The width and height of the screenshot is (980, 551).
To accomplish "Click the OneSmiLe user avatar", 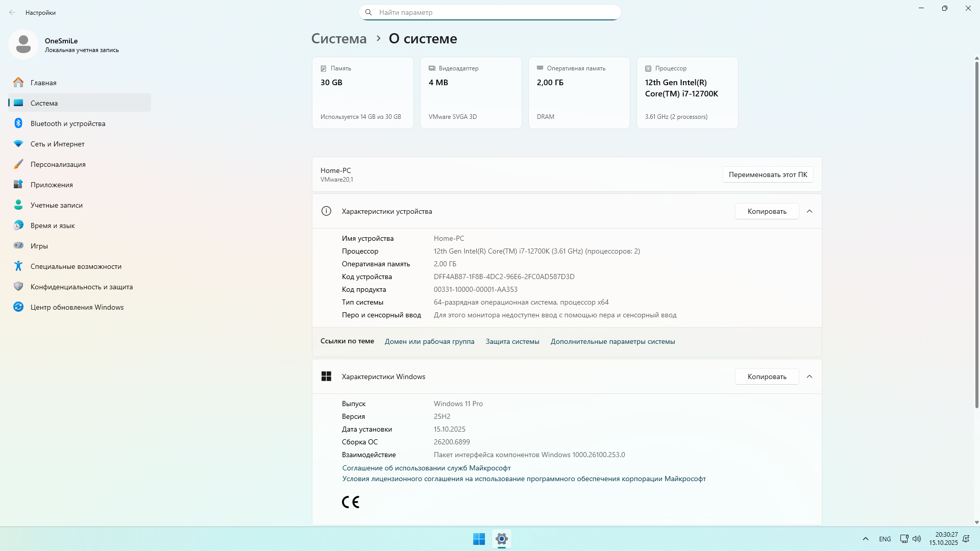I will click(23, 45).
